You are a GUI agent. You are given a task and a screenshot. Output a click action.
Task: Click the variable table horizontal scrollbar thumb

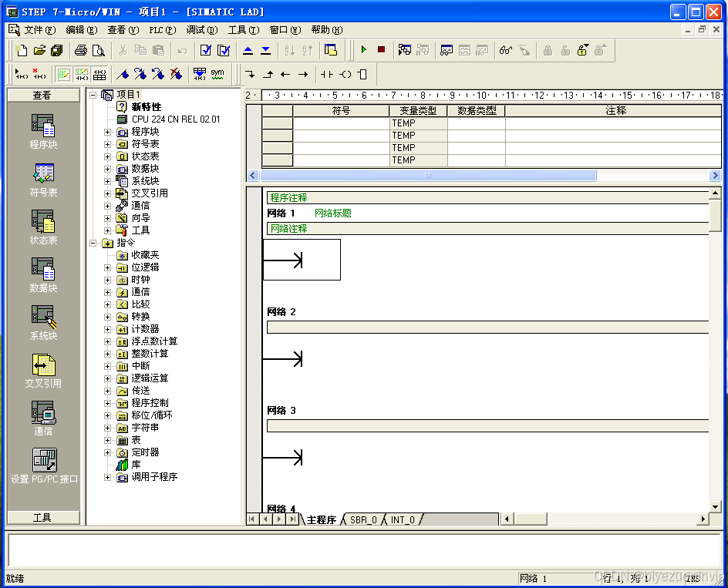(428, 176)
